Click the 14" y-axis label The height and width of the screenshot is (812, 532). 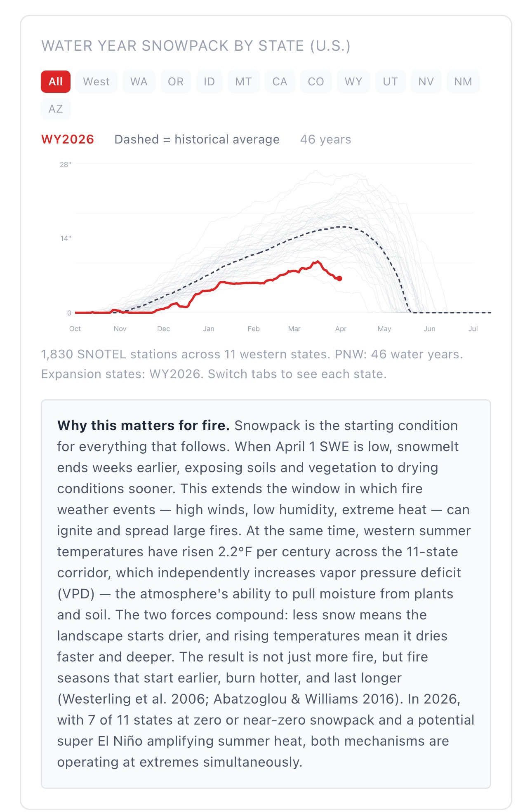[66, 238]
